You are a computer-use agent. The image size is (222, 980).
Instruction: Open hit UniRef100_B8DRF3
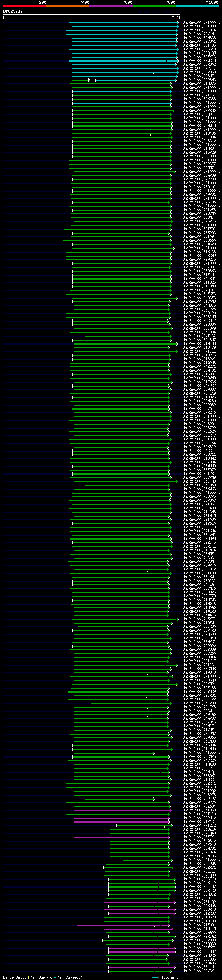coord(199,910)
